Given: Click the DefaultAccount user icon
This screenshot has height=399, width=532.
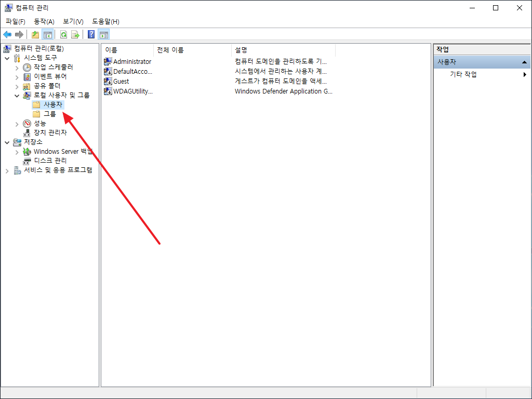Looking at the screenshot, I should pos(108,71).
